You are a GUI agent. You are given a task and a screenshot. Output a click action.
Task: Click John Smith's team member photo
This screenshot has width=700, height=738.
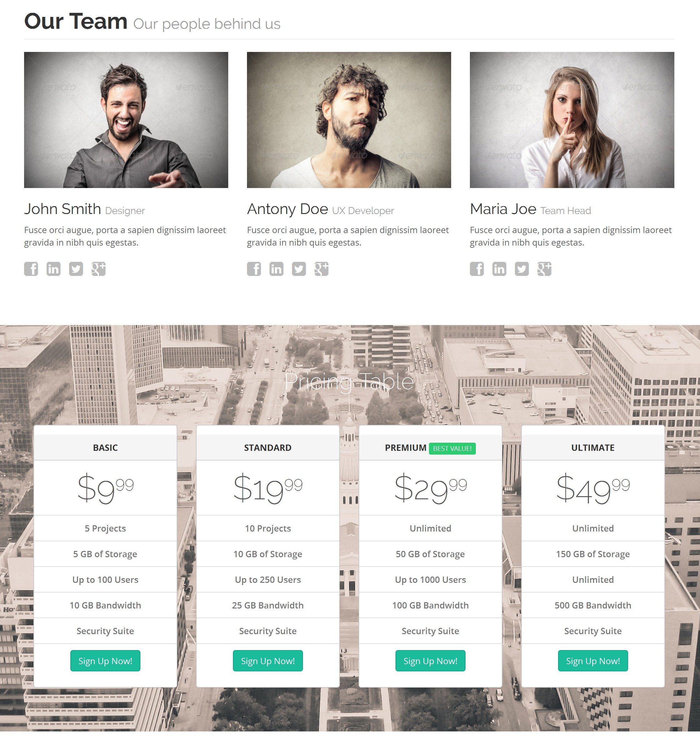point(126,120)
